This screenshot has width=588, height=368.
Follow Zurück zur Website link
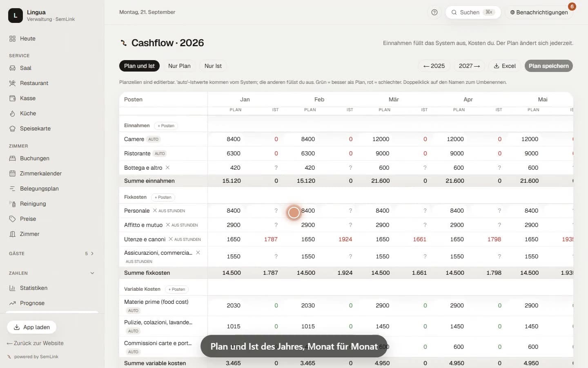35,343
